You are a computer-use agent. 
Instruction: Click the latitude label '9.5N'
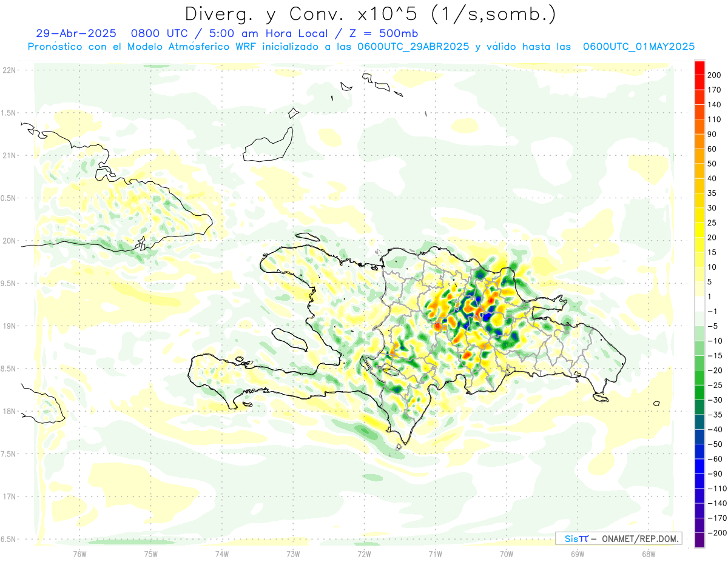click(x=9, y=284)
